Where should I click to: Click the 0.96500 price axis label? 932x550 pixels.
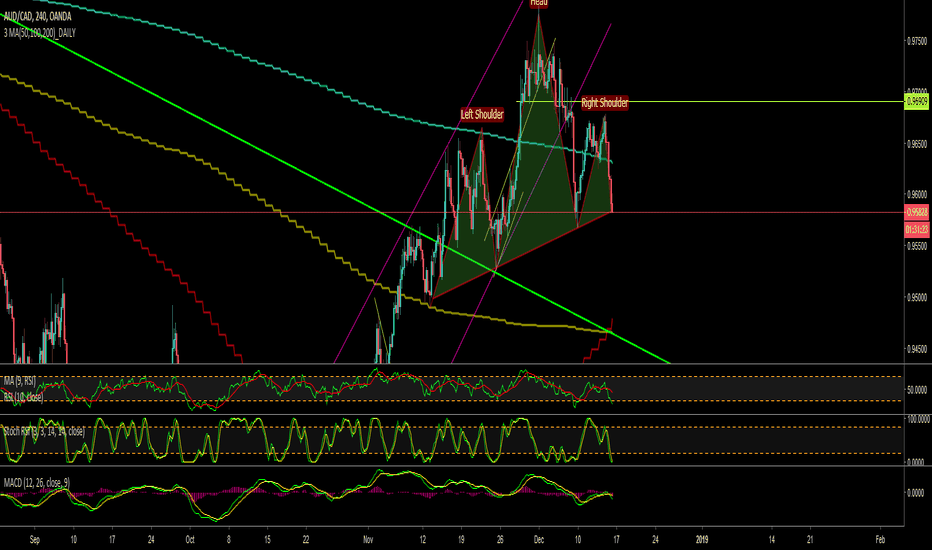[917, 144]
